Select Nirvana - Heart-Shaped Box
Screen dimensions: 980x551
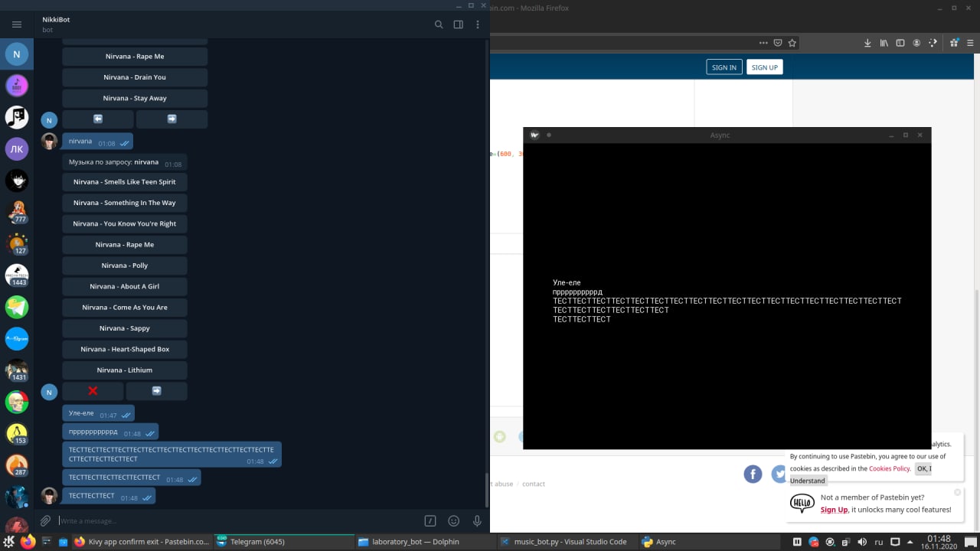coord(125,349)
